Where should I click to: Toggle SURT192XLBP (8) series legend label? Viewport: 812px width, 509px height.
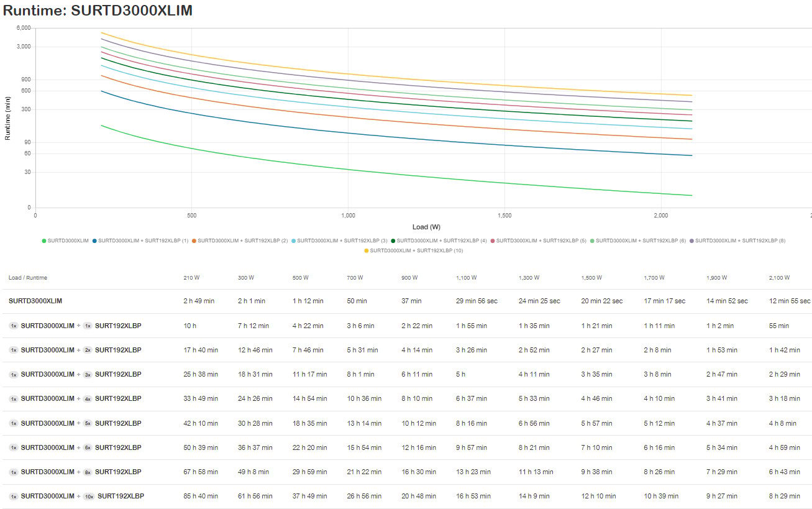coord(740,241)
